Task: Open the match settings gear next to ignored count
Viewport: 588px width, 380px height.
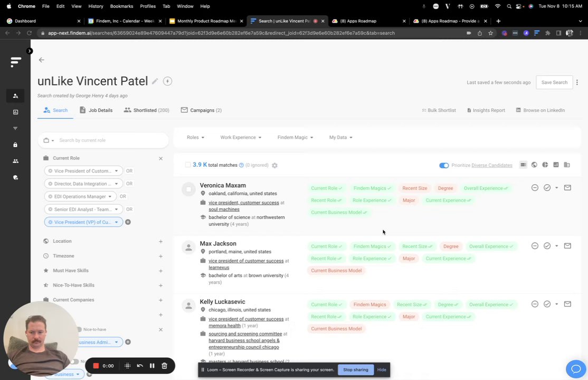Action: coord(274,165)
